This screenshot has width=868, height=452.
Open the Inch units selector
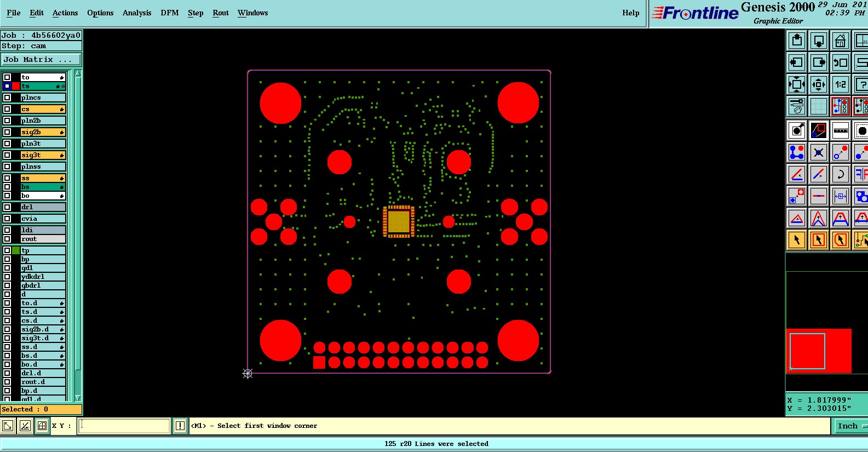click(850, 426)
